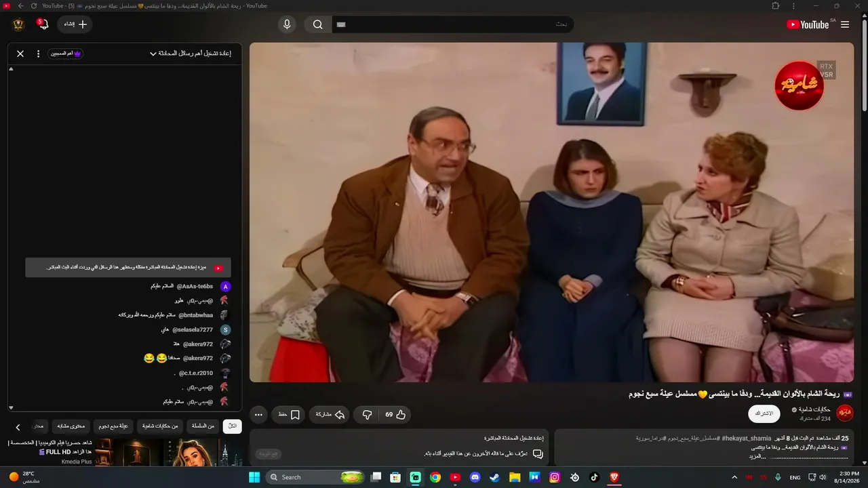Screen dimensions: 868x488
Task: Open the weather widget showing 28°C
Action: click(x=26, y=477)
